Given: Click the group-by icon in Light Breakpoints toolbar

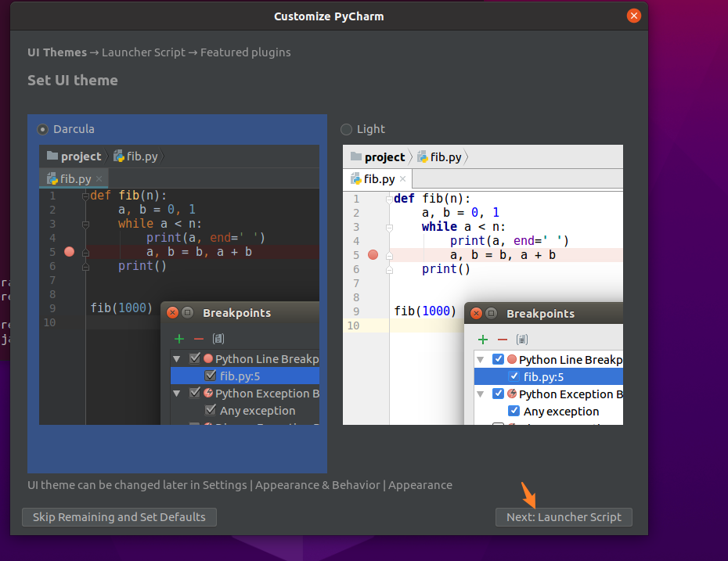Looking at the screenshot, I should [x=522, y=340].
